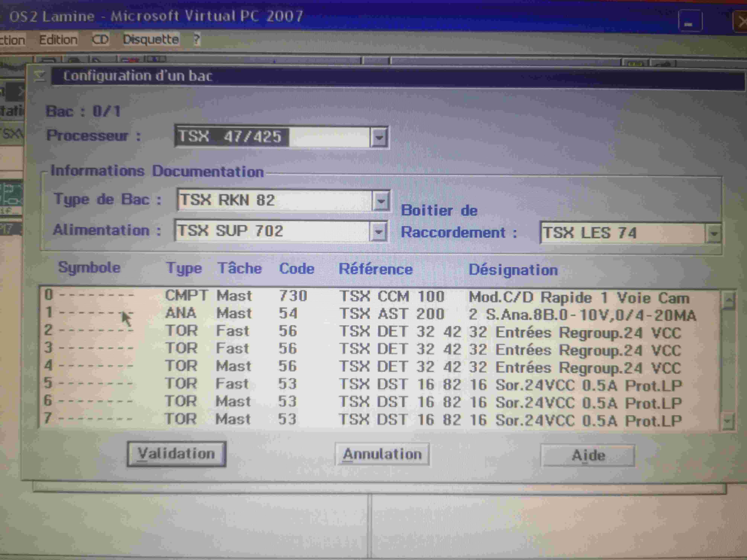The image size is (747, 560).
Task: Open the dialog system menu icon
Action: (x=40, y=76)
